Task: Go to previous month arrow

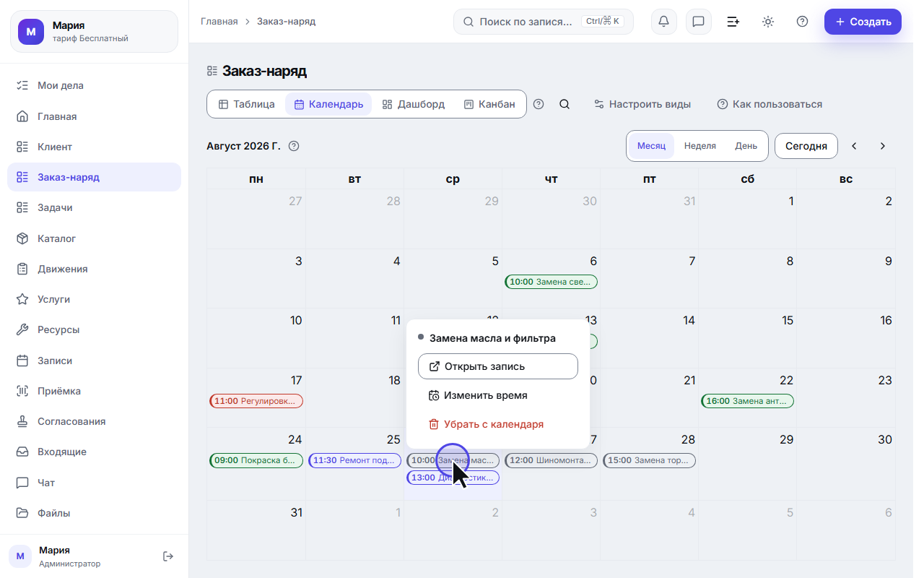Action: click(854, 146)
